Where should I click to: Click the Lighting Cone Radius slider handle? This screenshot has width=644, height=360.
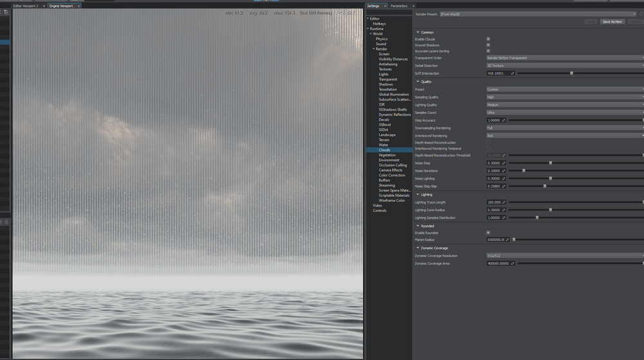551,210
